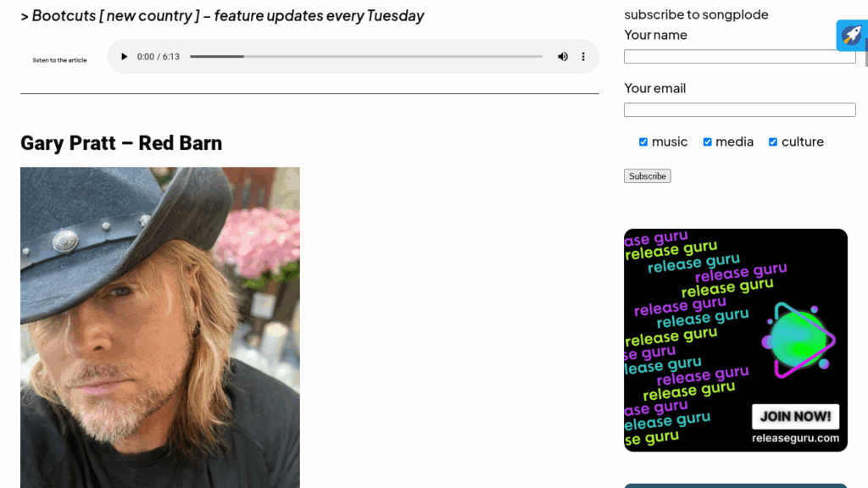Seek along the audio progress bar

[x=366, y=57]
